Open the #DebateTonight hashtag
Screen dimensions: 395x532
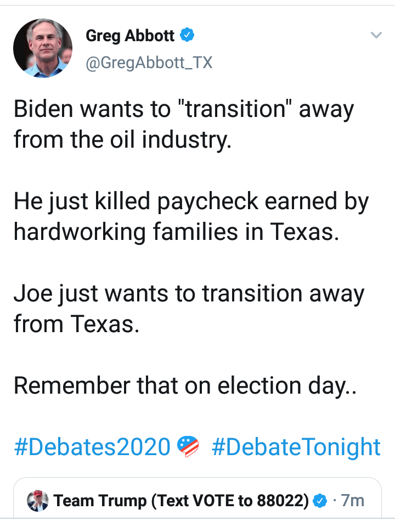click(296, 447)
